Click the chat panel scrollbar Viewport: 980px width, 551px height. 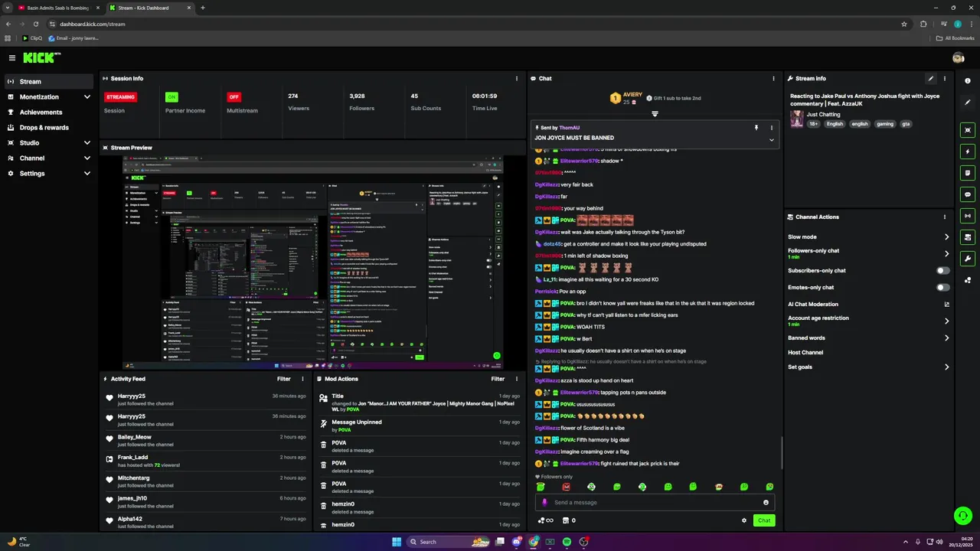coord(782,453)
